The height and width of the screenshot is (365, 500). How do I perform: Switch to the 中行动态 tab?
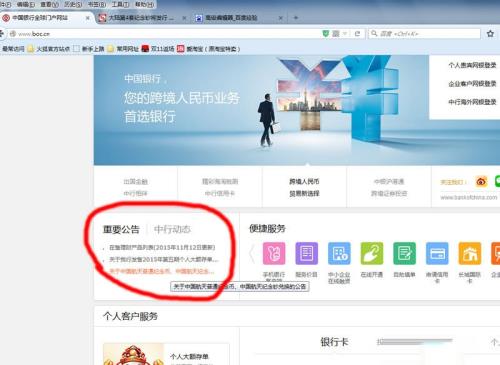pos(172,229)
